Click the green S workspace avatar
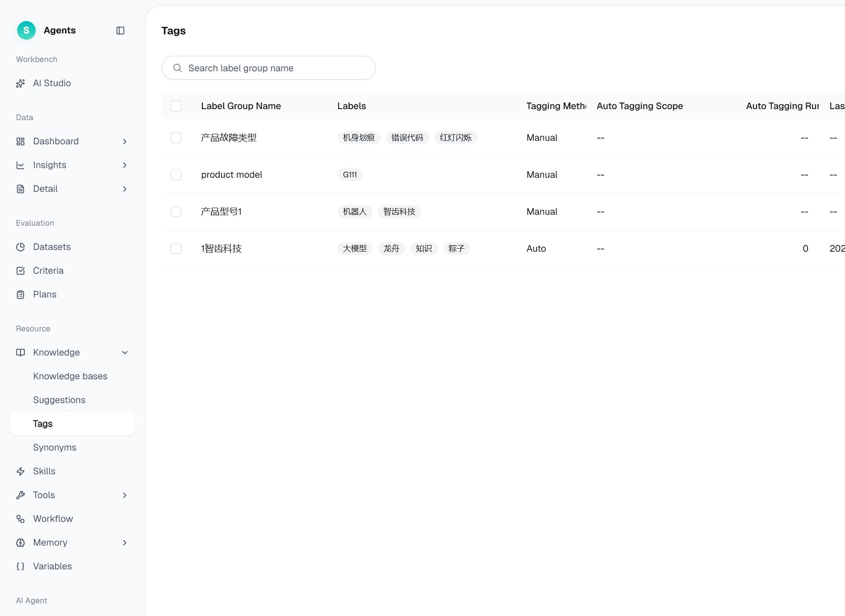 coord(26,30)
